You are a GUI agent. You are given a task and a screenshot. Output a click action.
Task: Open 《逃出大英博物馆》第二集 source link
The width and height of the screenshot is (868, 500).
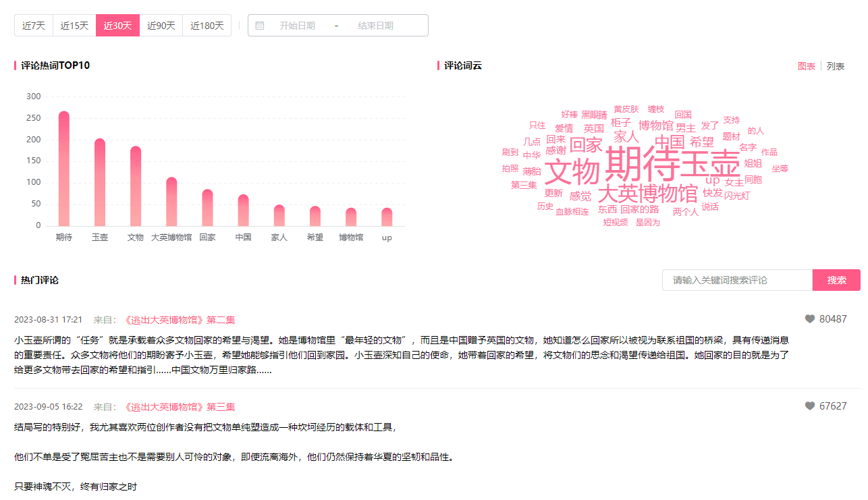pos(179,320)
